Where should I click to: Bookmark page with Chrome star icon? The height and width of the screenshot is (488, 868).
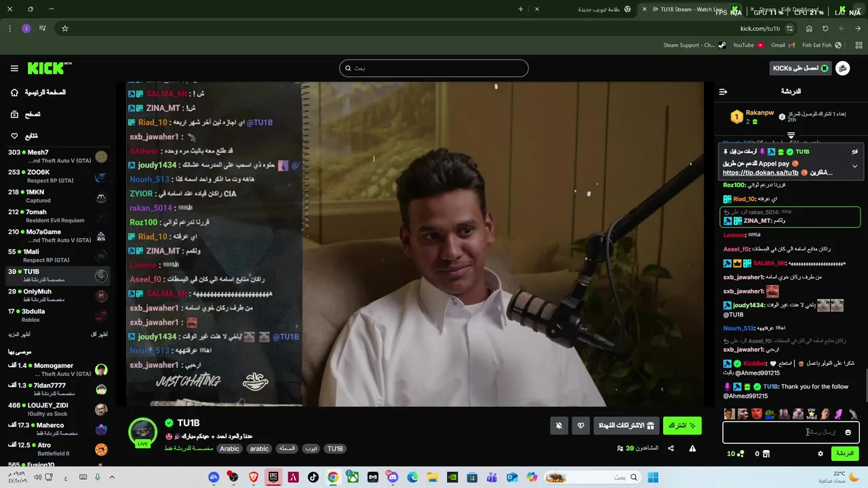[x=65, y=28]
